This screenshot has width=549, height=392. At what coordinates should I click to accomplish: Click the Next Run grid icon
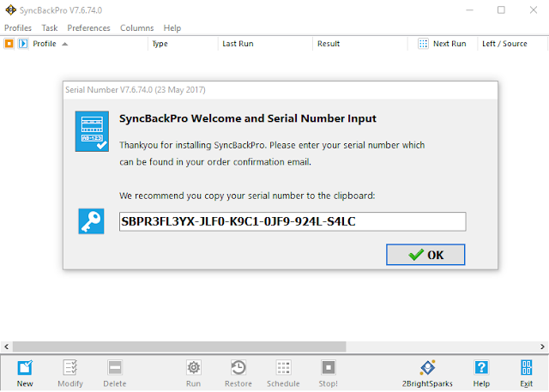[x=423, y=44]
